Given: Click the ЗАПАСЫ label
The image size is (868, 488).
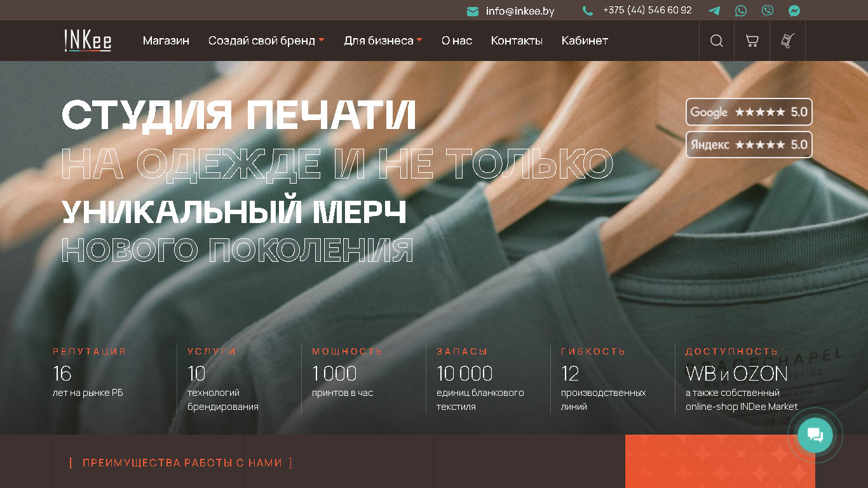Looking at the screenshot, I should point(462,351).
